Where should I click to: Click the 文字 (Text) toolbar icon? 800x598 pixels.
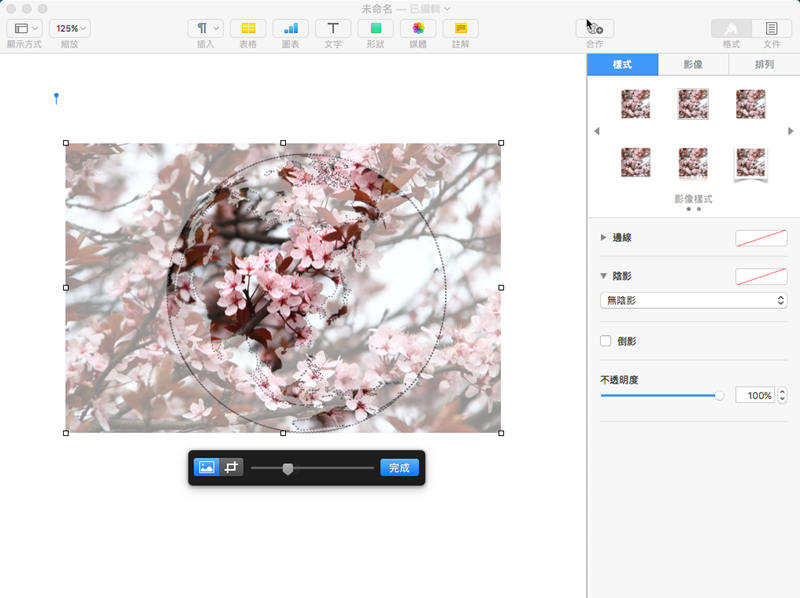coord(333,28)
